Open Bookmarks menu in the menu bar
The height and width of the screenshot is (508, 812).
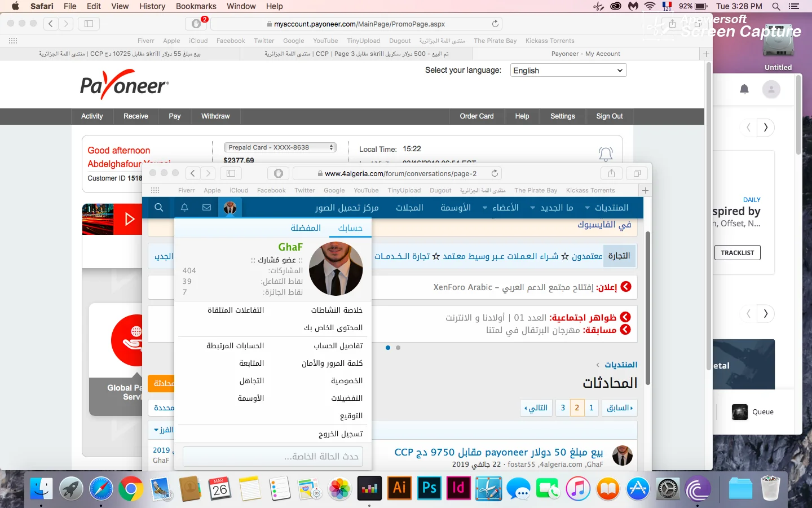click(x=196, y=6)
